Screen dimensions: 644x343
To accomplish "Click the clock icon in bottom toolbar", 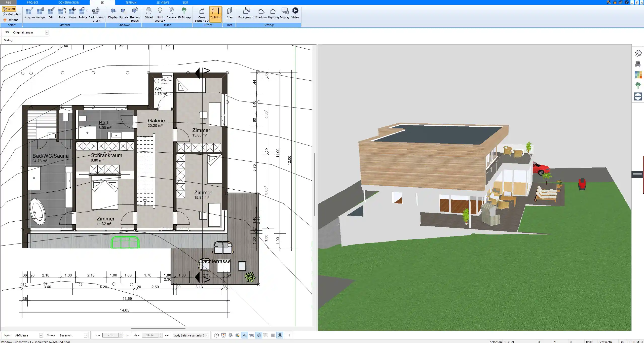I will [x=216, y=335].
